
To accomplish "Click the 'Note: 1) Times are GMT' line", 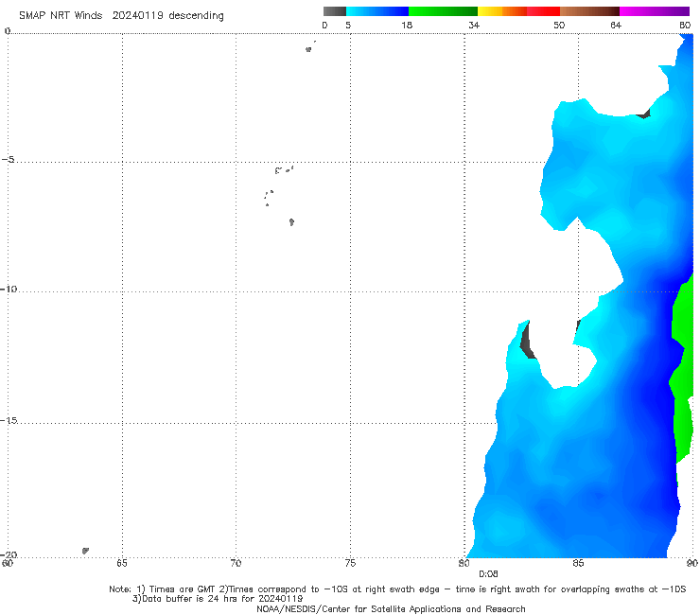I will click(397, 589).
